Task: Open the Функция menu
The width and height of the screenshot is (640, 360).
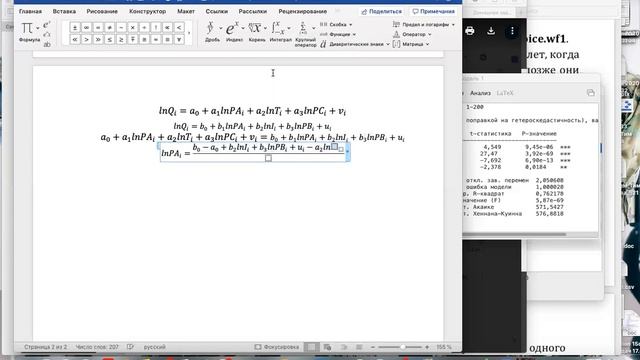Action: tap(338, 34)
